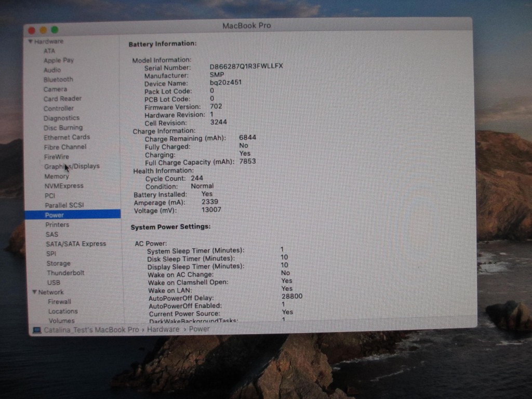Open NVMExpress hardware information
The height and width of the screenshot is (399, 532).
pos(63,186)
